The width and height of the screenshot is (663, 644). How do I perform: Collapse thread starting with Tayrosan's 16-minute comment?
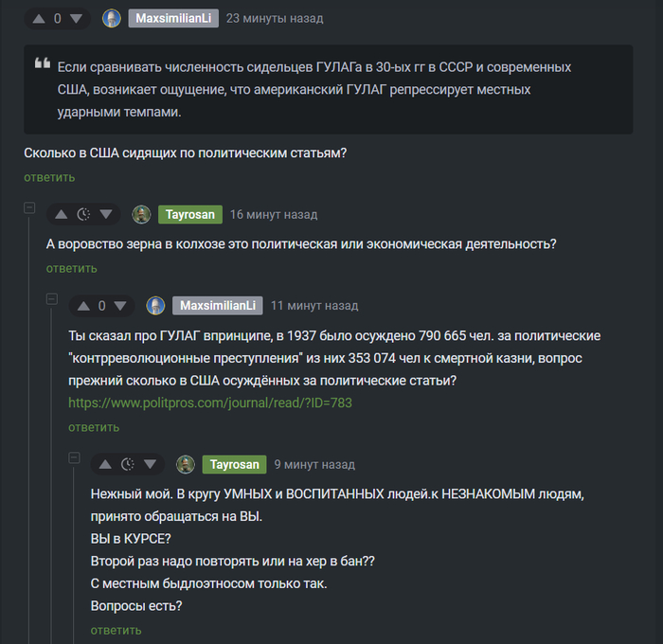[29, 207]
